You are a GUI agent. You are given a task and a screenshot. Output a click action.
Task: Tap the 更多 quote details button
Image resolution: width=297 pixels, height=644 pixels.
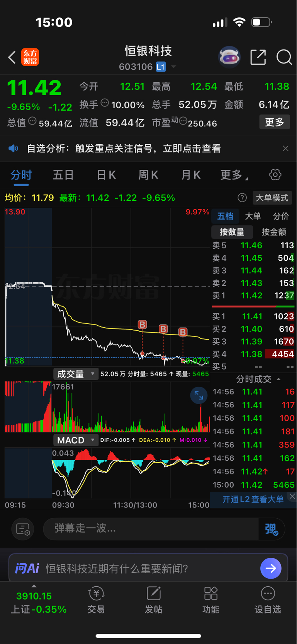point(275,122)
